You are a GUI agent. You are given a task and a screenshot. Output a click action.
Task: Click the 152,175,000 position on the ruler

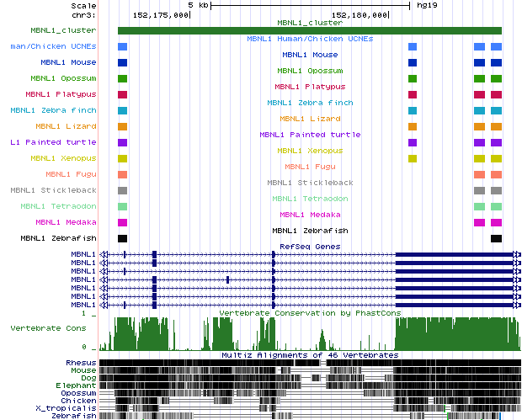pos(162,15)
